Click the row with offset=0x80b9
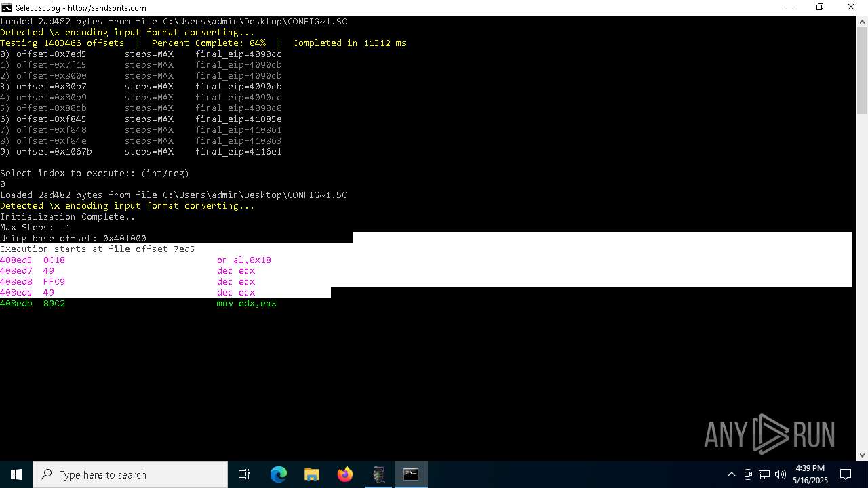 141,98
